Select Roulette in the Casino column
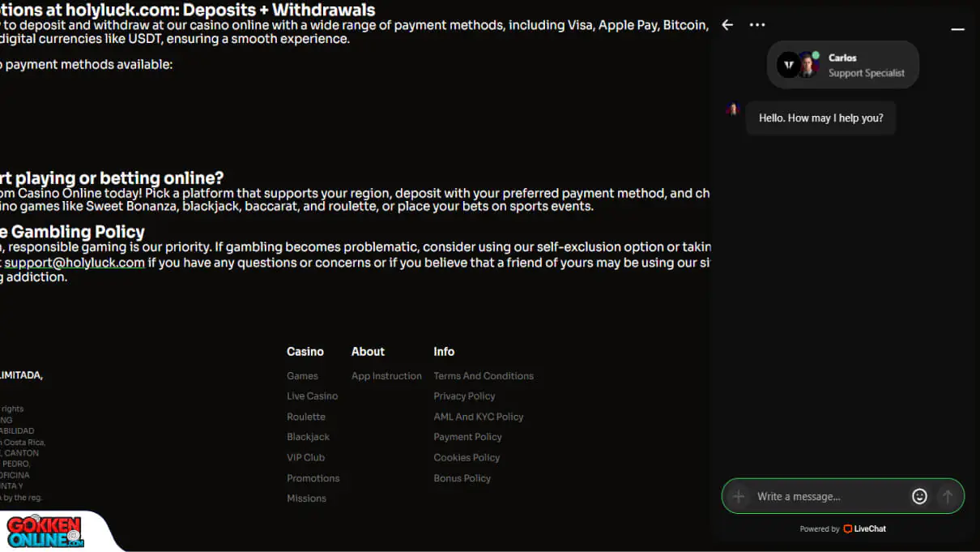980x552 pixels. [306, 417]
